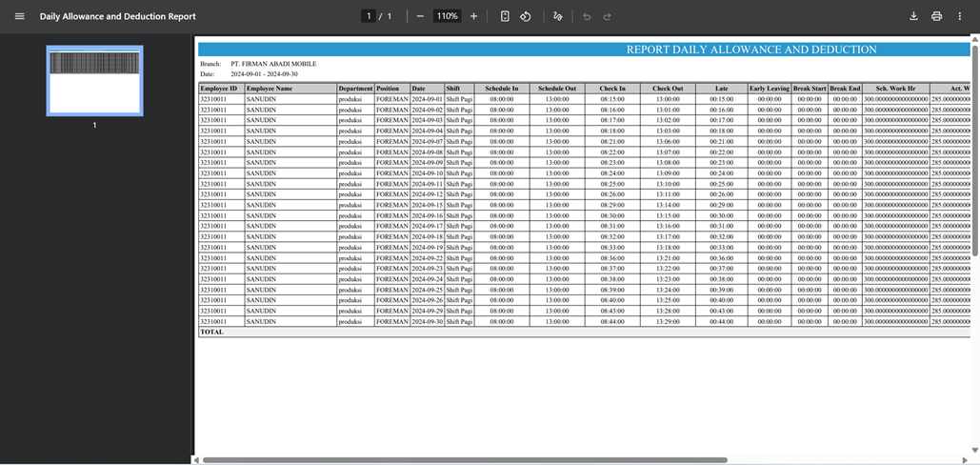The height and width of the screenshot is (465, 980).
Task: Click the Department column header
Action: [x=355, y=89]
